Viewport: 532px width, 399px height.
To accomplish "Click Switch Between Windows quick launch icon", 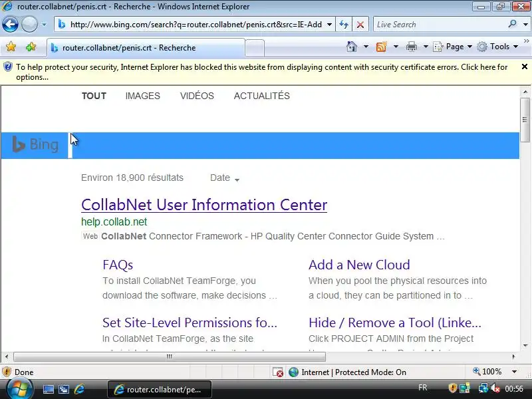I will point(64,390).
